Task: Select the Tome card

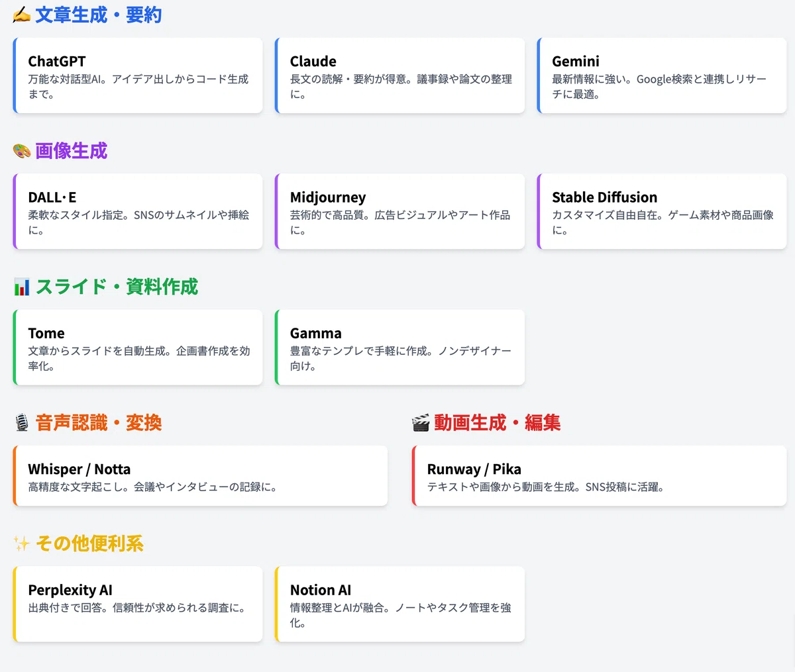Action: [138, 348]
